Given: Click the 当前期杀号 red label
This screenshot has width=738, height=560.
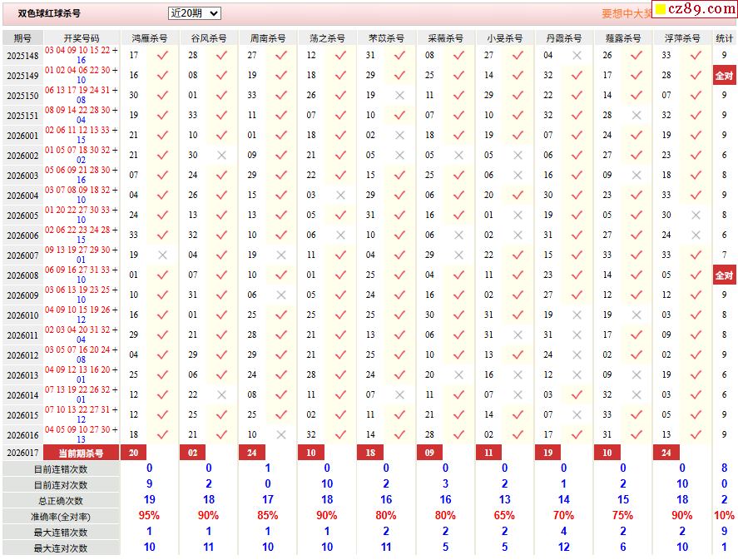Looking at the screenshot, I should (x=81, y=453).
